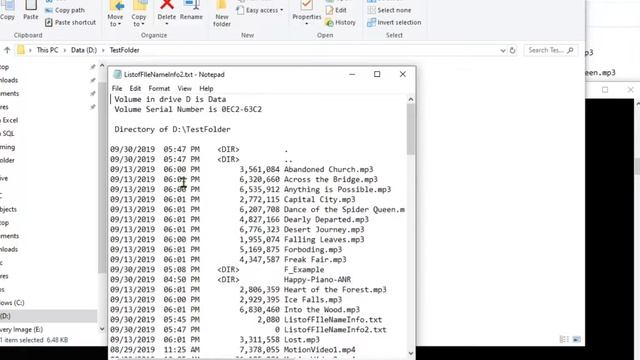Click the Delete ribbon icon
Screen dimensions: 640x360
tap(167, 11)
